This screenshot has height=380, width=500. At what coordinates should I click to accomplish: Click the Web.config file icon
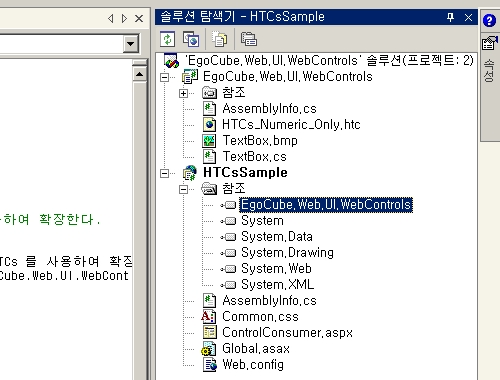click(209, 365)
